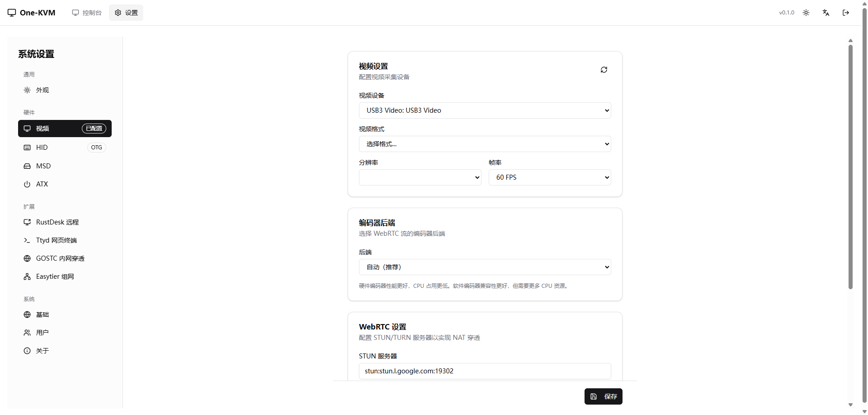The height and width of the screenshot is (415, 868).
Task: Switch to the 控制台 console tab
Action: pos(87,13)
